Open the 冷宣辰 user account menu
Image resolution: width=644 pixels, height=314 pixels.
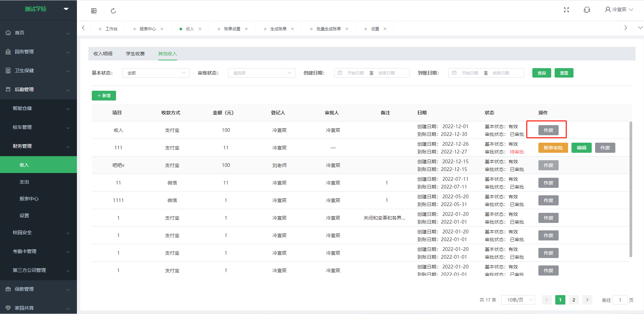619,9
